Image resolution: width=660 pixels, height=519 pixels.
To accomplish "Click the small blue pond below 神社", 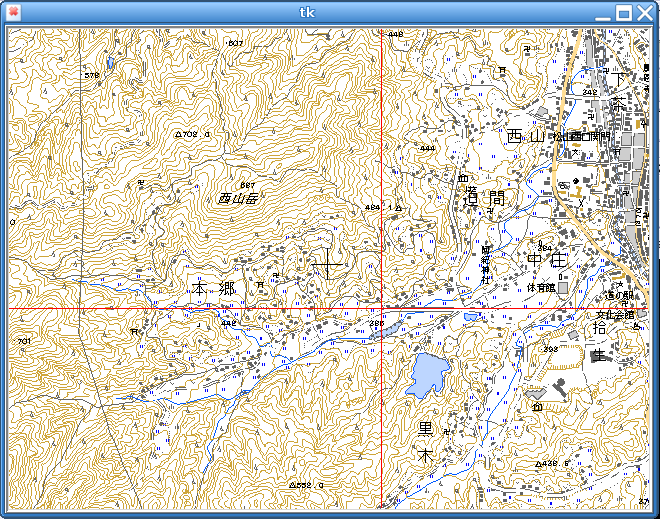I will (x=471, y=316).
